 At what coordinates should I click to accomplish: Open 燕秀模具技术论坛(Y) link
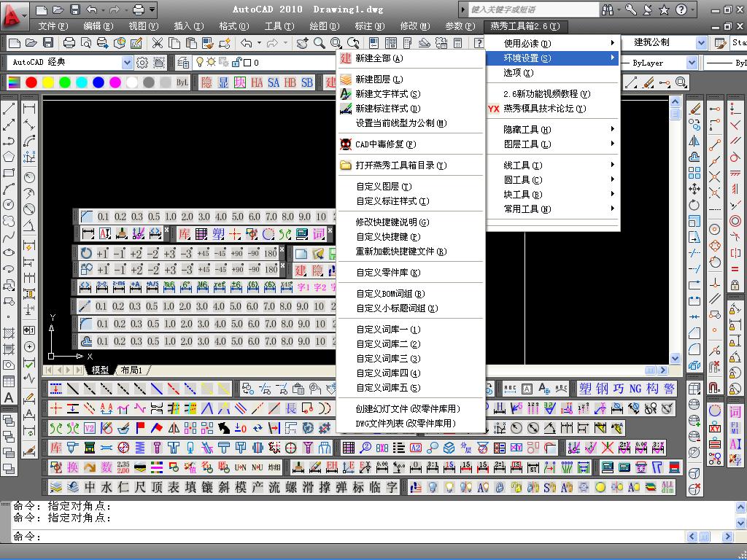[x=553, y=109]
